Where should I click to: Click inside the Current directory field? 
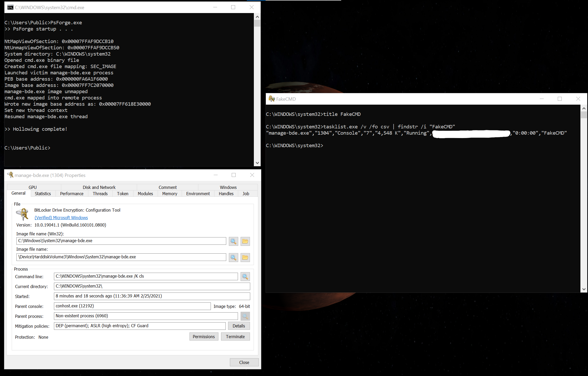point(152,286)
